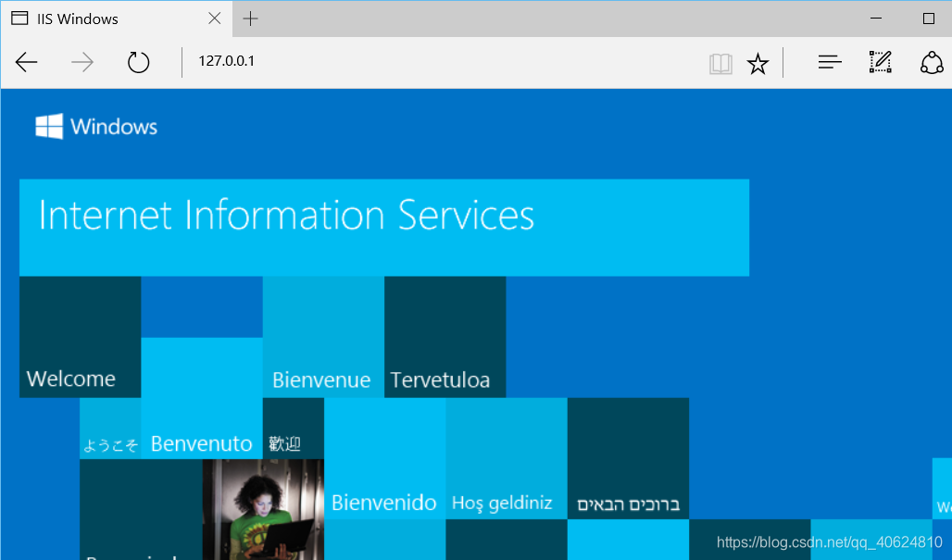Click the Hoş geldiniz tile
952x560 pixels.
(x=507, y=459)
